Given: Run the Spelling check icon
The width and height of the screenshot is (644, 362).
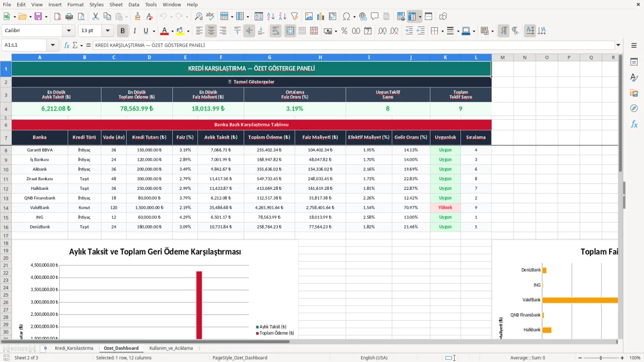Looking at the screenshot, I should click(210, 17).
